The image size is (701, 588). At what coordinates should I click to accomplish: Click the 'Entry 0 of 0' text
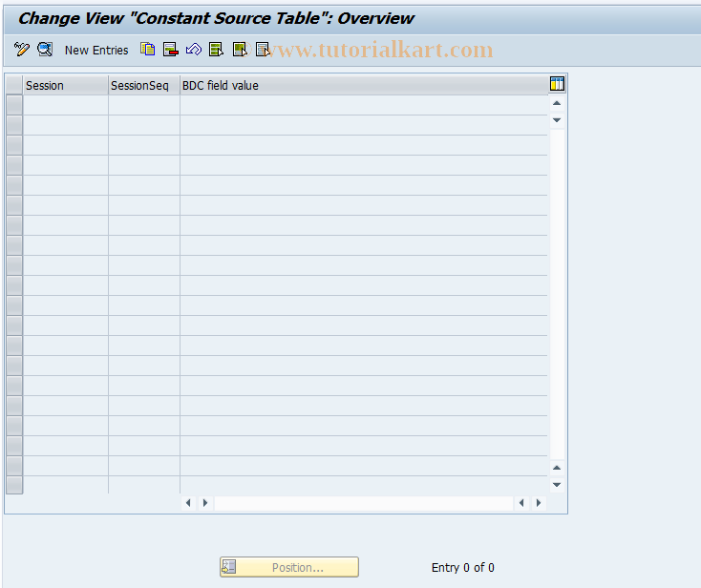point(462,567)
